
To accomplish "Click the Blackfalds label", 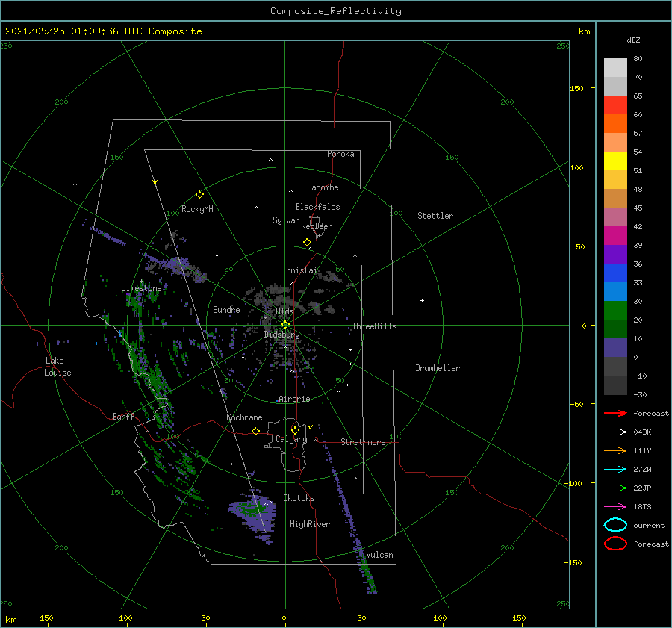I will [x=317, y=207].
